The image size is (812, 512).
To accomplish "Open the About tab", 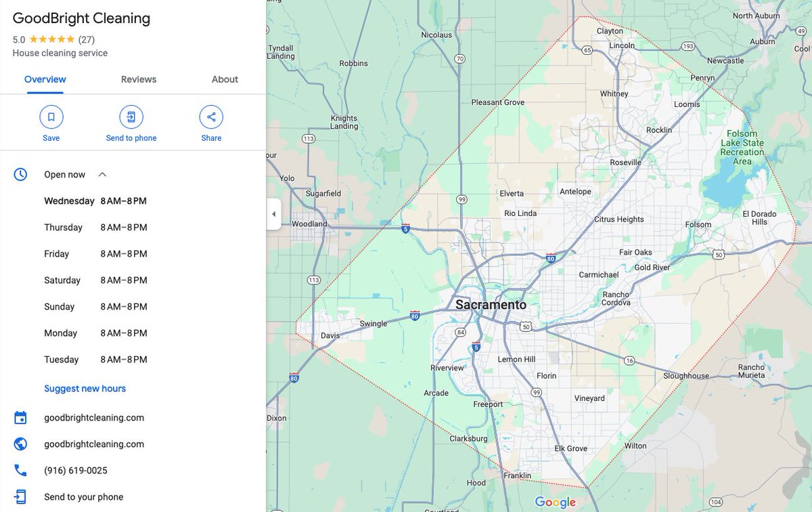I will tap(225, 79).
